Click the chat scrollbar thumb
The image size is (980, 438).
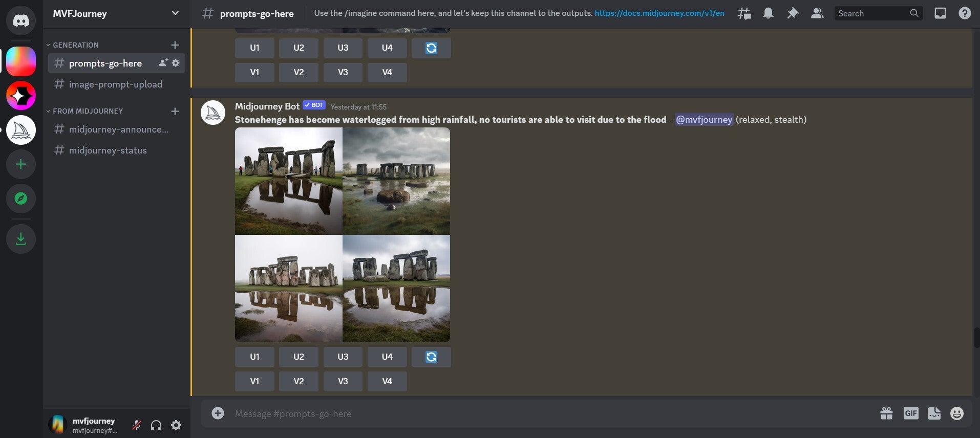pos(976,338)
